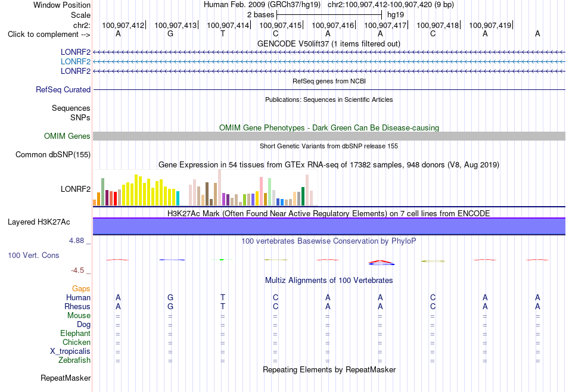This screenshot has height=392, width=566.
Task: Click the light-blue LONRF2 transcript label
Action: [x=76, y=62]
